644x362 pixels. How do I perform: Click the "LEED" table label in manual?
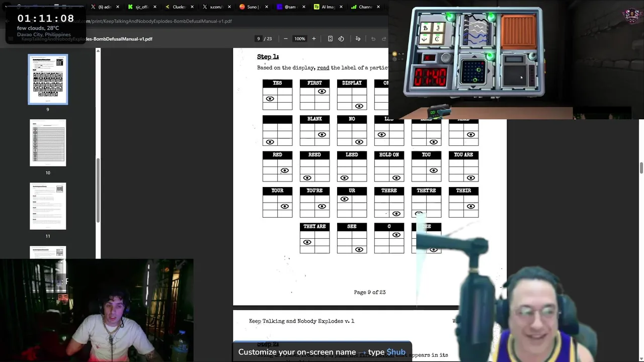point(352,155)
